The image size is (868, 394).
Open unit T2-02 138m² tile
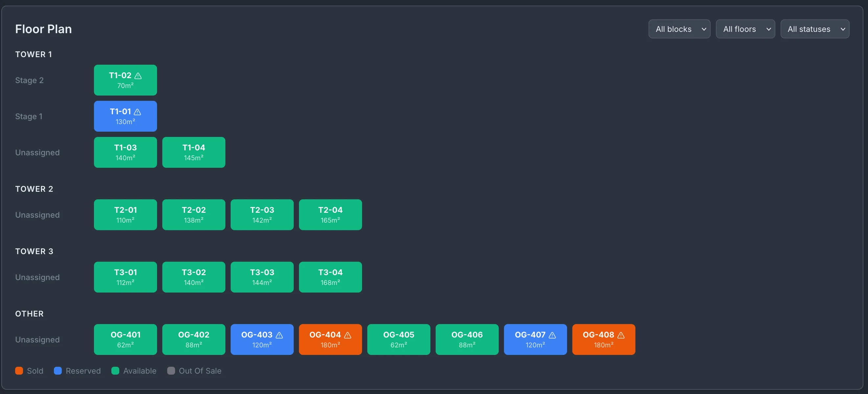[x=194, y=215]
